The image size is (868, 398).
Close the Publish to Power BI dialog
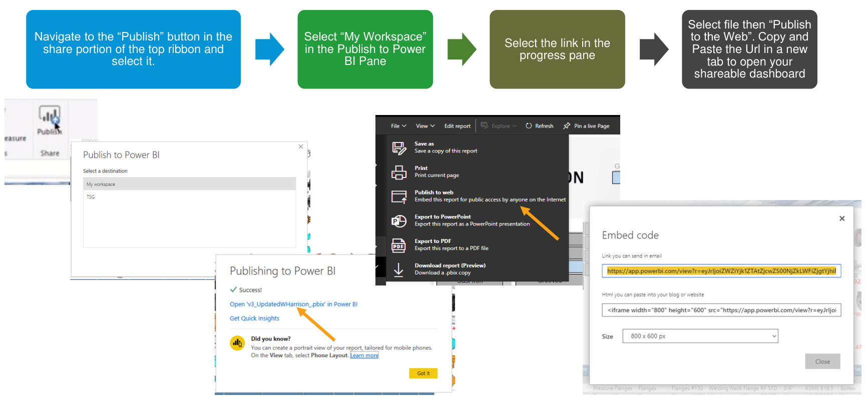click(x=301, y=146)
